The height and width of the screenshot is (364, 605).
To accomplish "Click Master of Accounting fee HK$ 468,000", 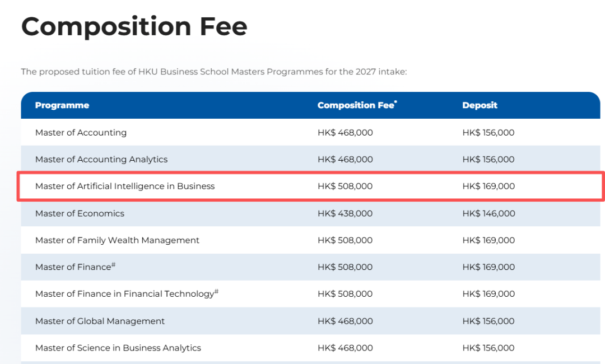I will click(345, 133).
